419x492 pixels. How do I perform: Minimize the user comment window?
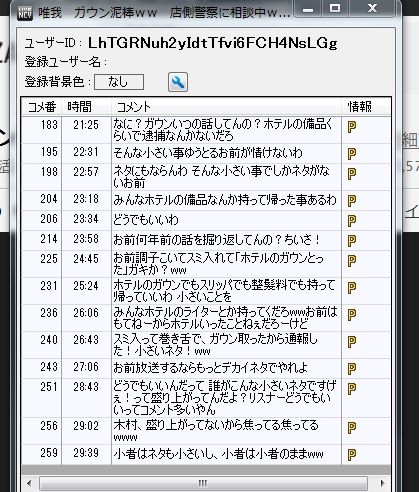coord(308,9)
